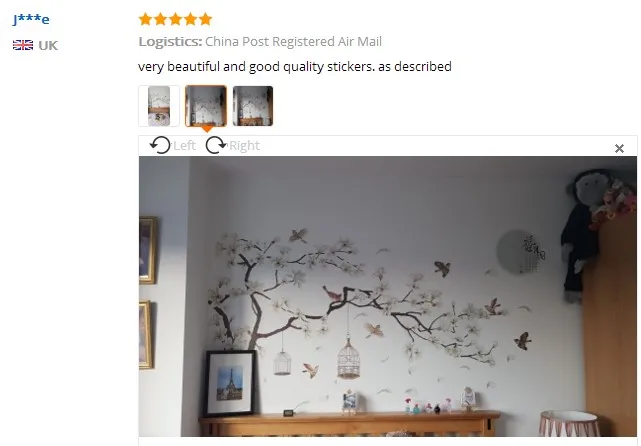Click the first orange rating star

pos(146,19)
